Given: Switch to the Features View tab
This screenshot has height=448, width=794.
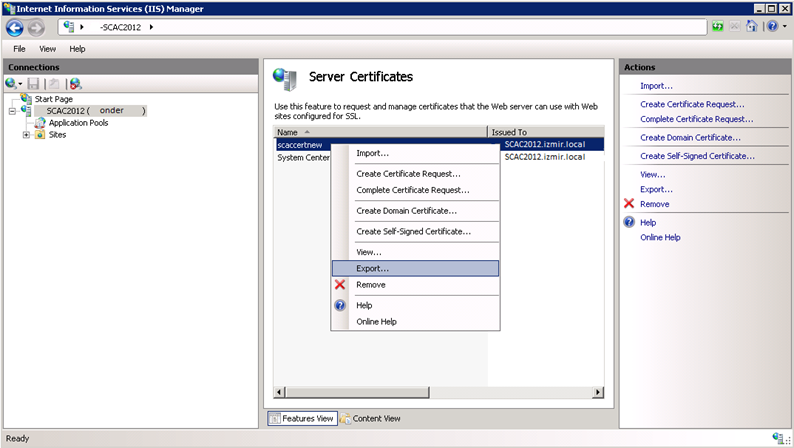Looking at the screenshot, I should (x=302, y=419).
